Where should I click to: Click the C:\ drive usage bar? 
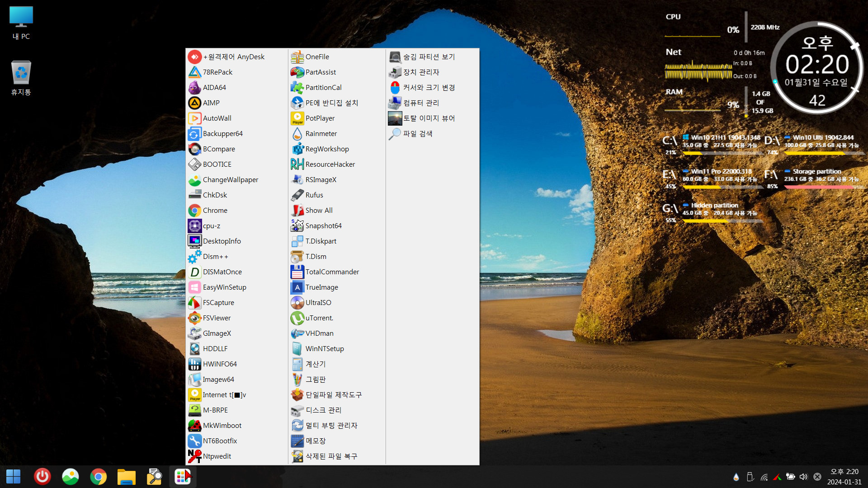coord(722,153)
